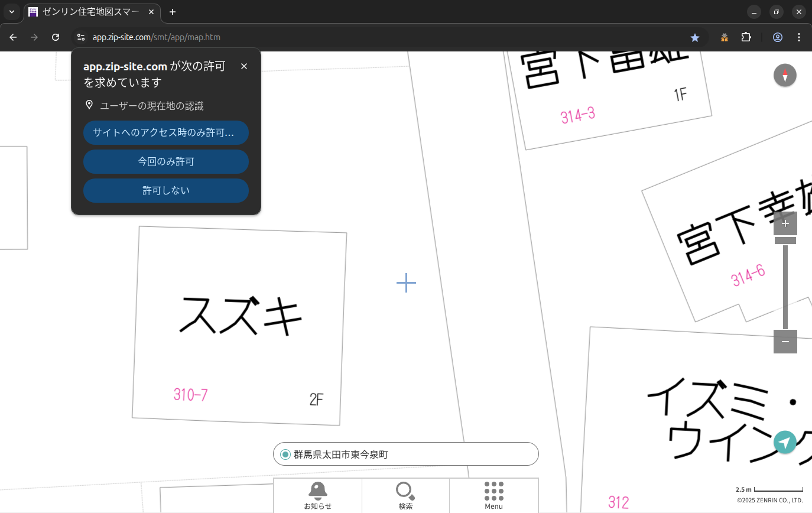Open the お知らせ notifications bell
The height and width of the screenshot is (513, 812).
pyautogui.click(x=318, y=495)
